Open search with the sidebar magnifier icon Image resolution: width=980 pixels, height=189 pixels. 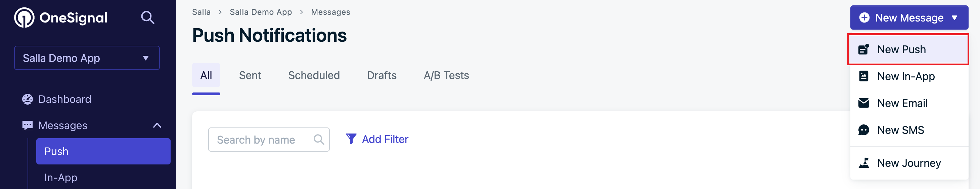pyautogui.click(x=148, y=17)
